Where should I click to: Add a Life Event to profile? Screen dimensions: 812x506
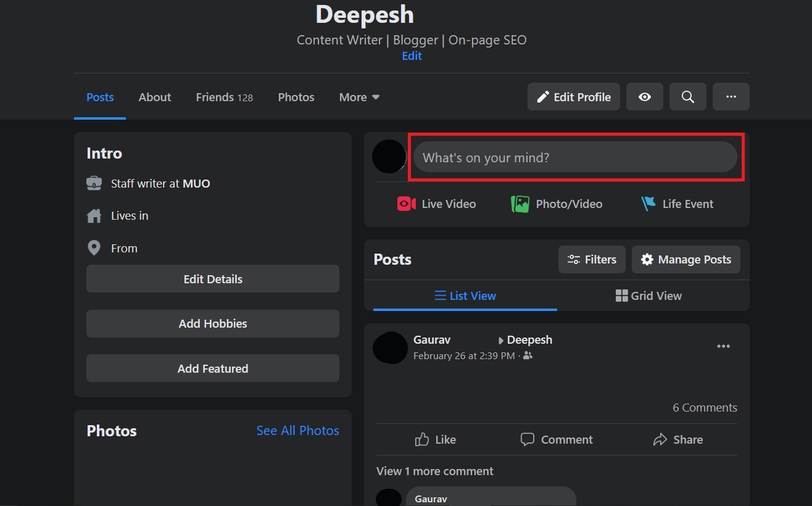point(677,204)
